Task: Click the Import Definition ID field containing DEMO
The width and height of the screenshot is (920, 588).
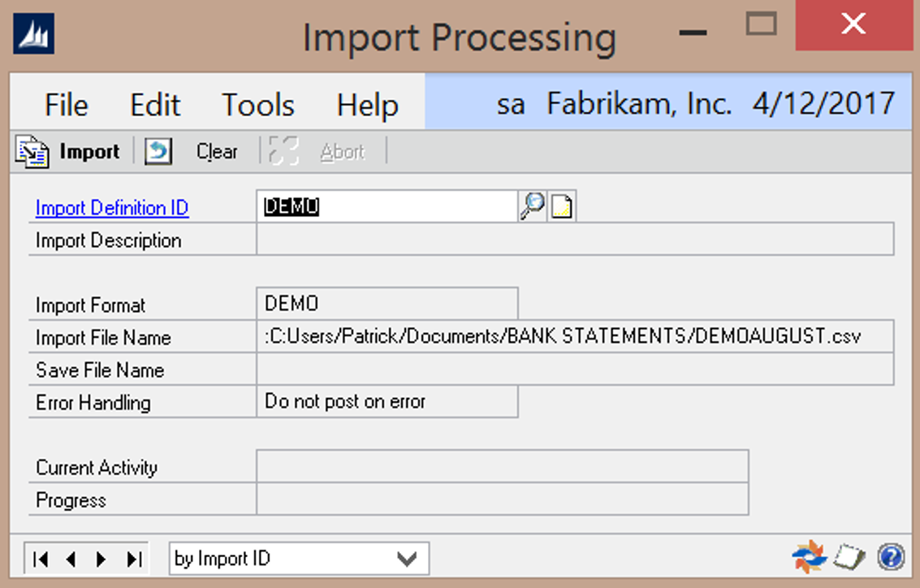Action: pyautogui.click(x=387, y=208)
